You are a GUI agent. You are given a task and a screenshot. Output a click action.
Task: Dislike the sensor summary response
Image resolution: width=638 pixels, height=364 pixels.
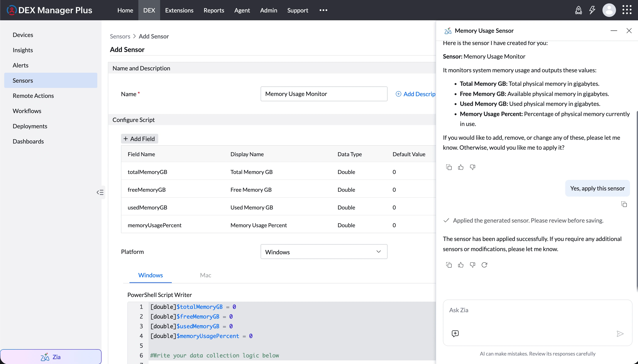tap(472, 167)
